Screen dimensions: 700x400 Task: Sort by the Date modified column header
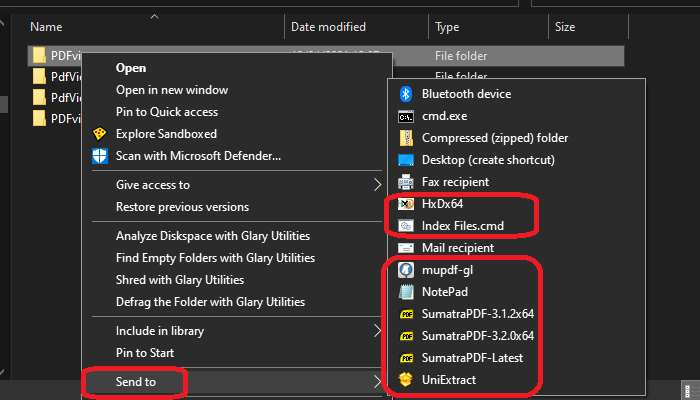click(x=328, y=27)
